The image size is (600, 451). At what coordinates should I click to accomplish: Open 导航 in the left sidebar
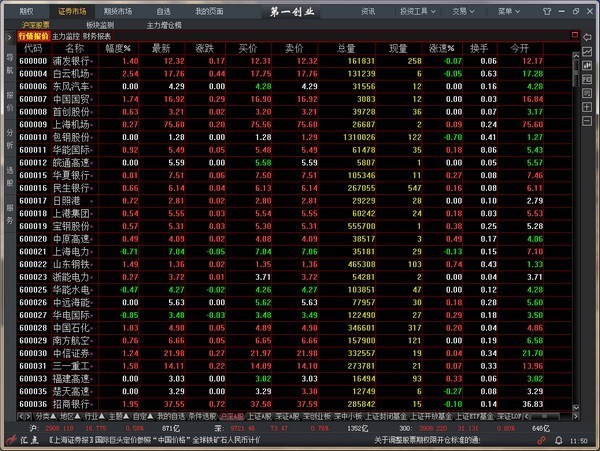(x=10, y=64)
